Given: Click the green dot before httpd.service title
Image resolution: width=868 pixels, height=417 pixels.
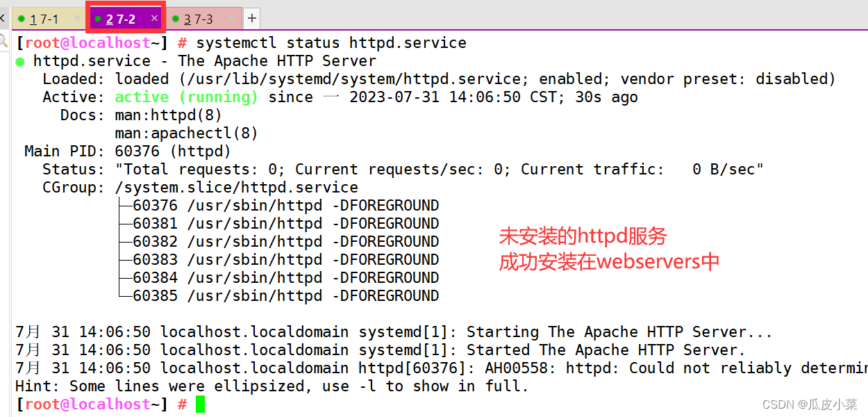Looking at the screenshot, I should [x=19, y=62].
